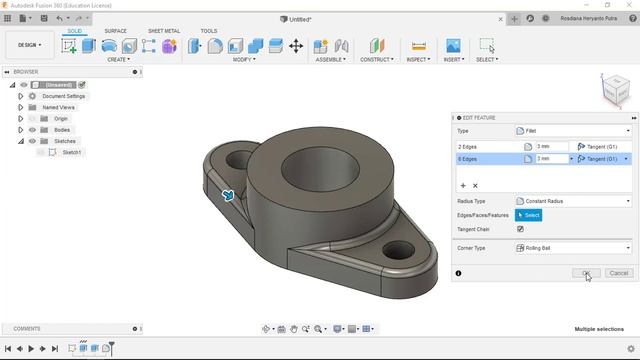Select the Shell tool
The image size is (640, 360).
[x=235, y=46]
